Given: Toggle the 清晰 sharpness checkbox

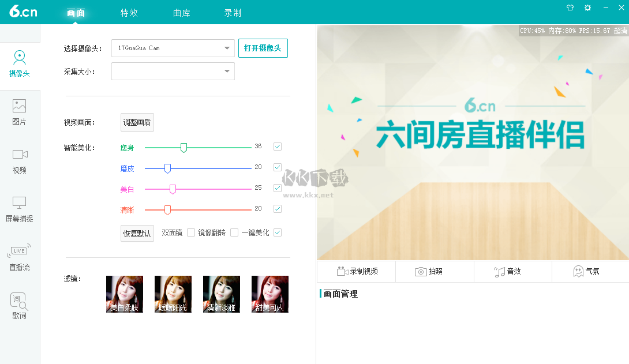Looking at the screenshot, I should pyautogui.click(x=277, y=209).
